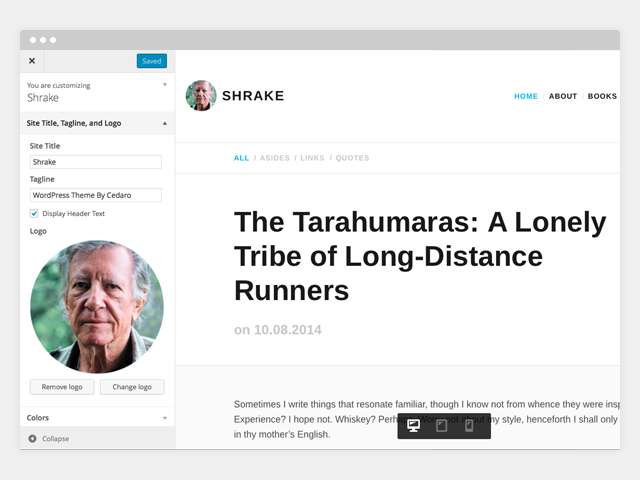Go to the HOME menu item
640x480 pixels.
click(x=526, y=96)
